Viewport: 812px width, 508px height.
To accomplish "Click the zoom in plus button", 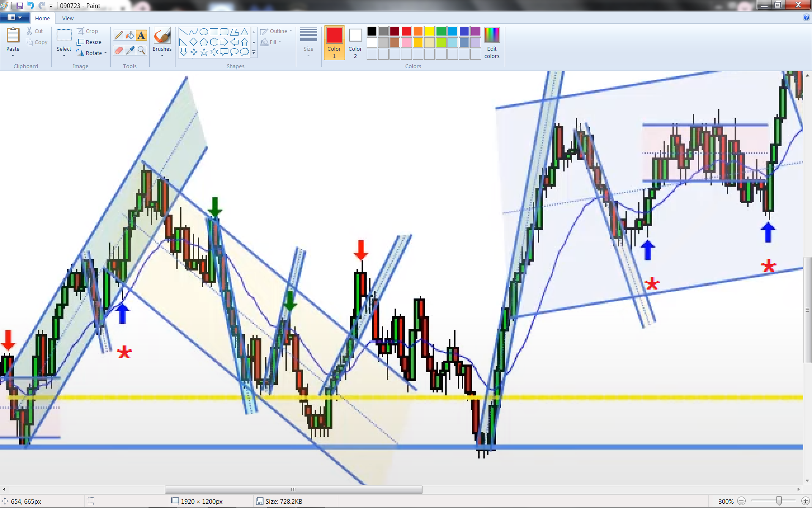I will 805,501.
